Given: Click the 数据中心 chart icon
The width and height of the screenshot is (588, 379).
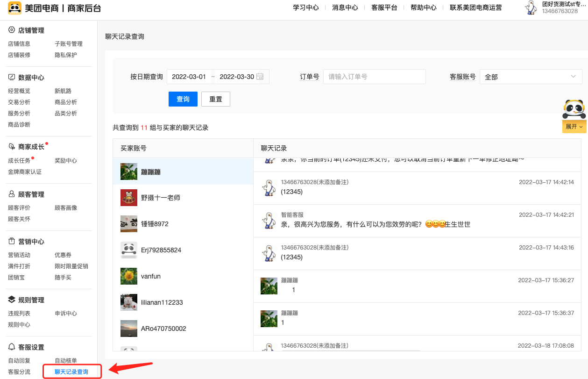Looking at the screenshot, I should 12,78.
